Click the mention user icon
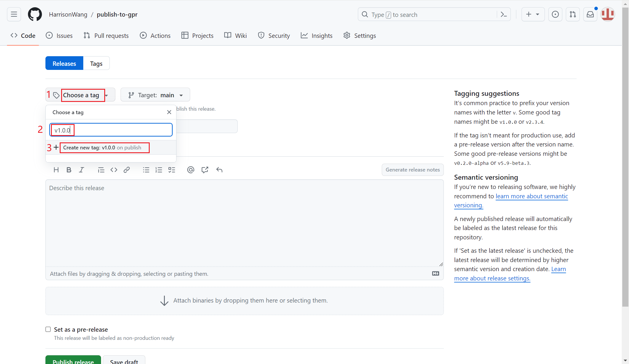Screen dimensions: 629x364 [190, 170]
